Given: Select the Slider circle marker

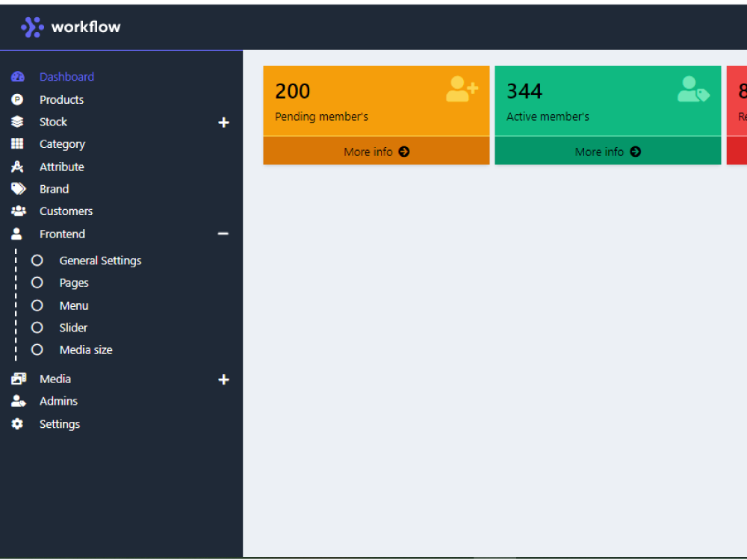Looking at the screenshot, I should 37,328.
